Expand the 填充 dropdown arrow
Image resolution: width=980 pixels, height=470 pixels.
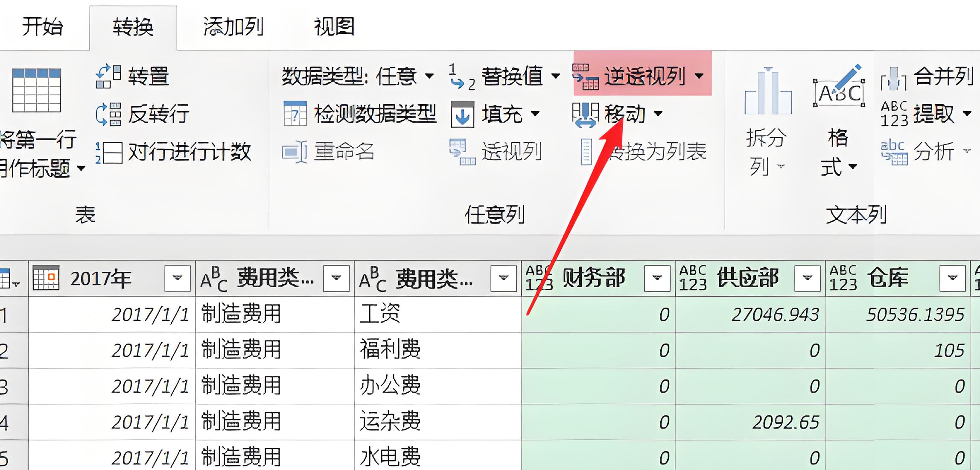[x=535, y=114]
